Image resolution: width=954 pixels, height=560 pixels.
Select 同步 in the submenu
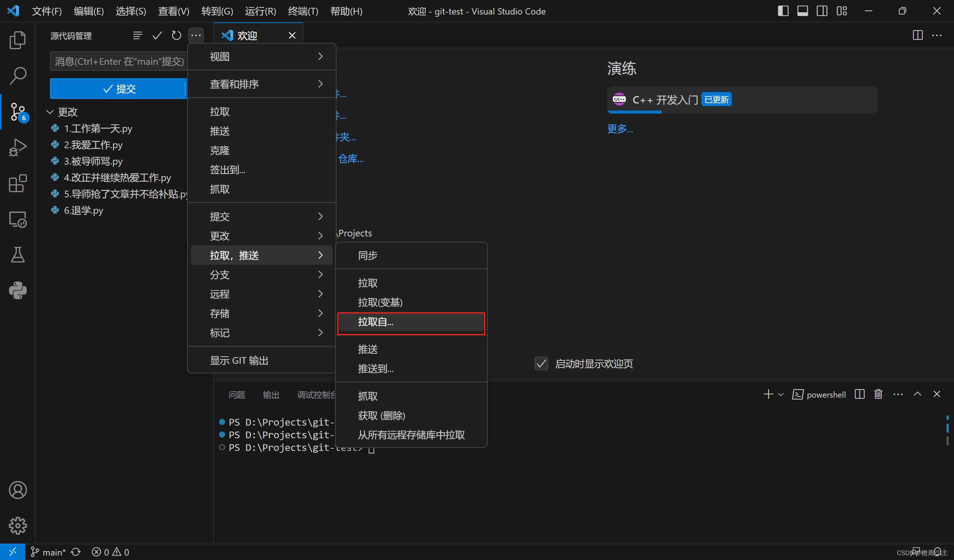(x=411, y=255)
